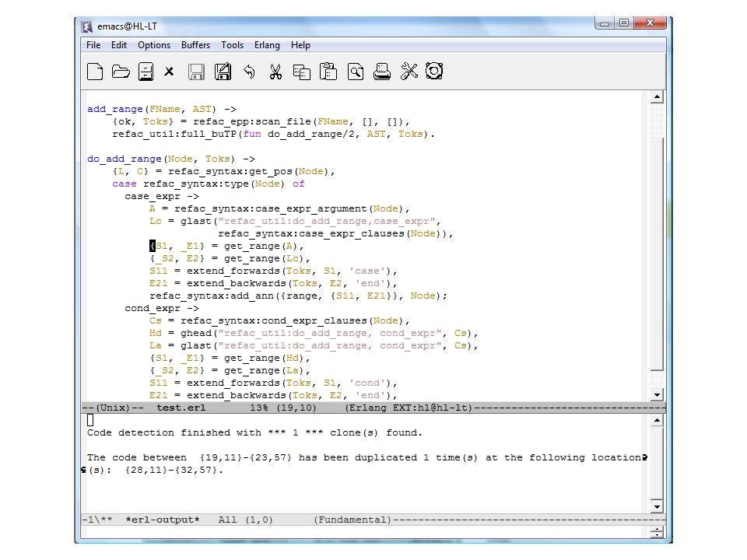Open the directory browser toolbar icon
747x560 pixels.
[x=146, y=72]
